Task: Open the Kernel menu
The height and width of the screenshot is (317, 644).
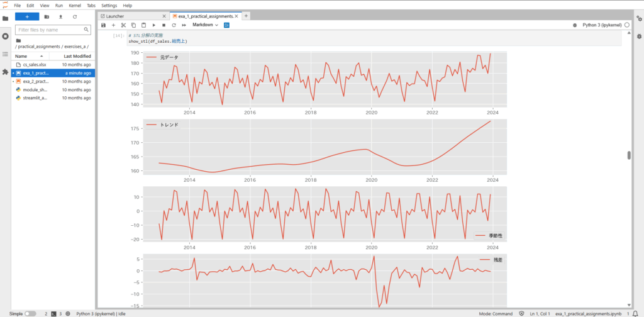Action: click(x=76, y=5)
